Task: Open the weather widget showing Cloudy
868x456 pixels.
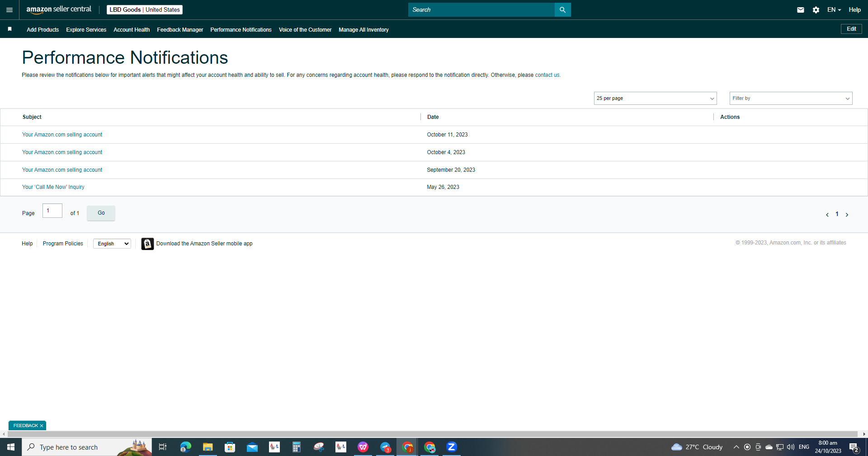Action: click(697, 447)
